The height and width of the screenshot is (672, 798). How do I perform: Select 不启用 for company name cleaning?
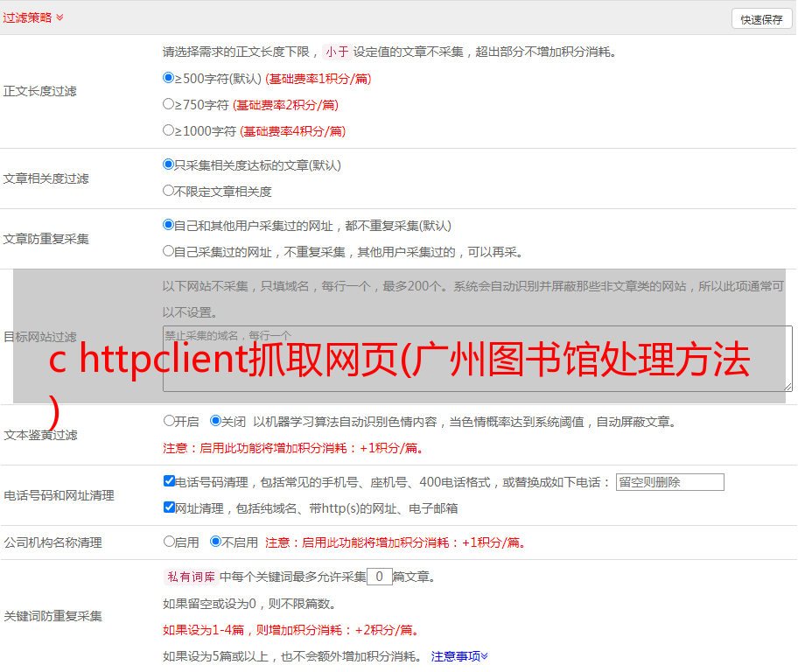[215, 542]
